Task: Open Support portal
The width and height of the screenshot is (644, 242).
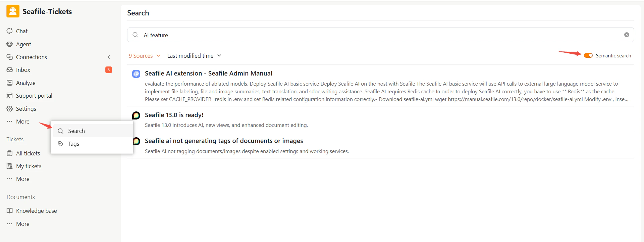Action: [34, 96]
